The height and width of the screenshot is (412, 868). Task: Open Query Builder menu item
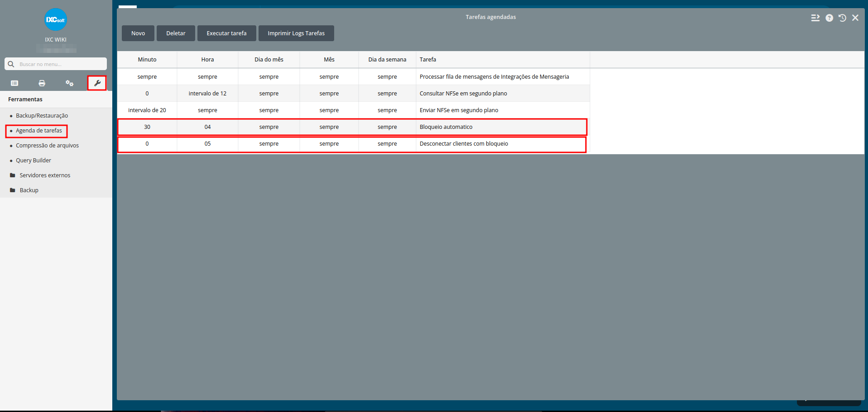tap(34, 161)
